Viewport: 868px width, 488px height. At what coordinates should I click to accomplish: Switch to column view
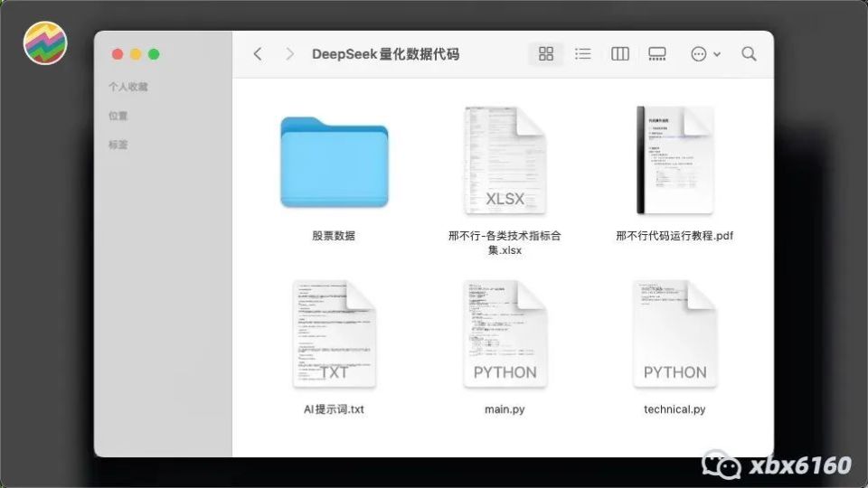coord(620,53)
